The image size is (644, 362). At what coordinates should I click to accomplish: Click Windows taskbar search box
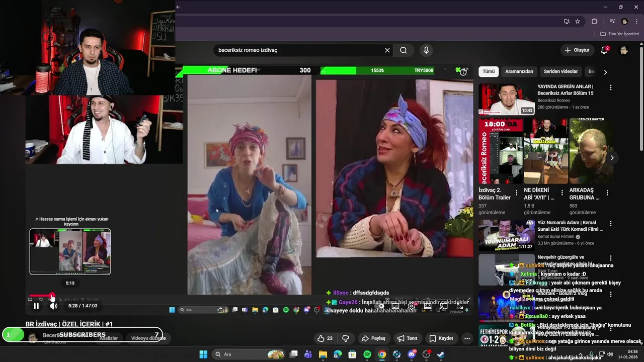(x=249, y=354)
